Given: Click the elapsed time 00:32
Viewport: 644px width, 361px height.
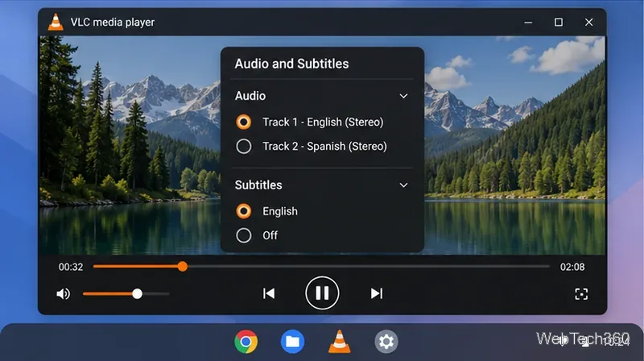Looking at the screenshot, I should [71, 267].
